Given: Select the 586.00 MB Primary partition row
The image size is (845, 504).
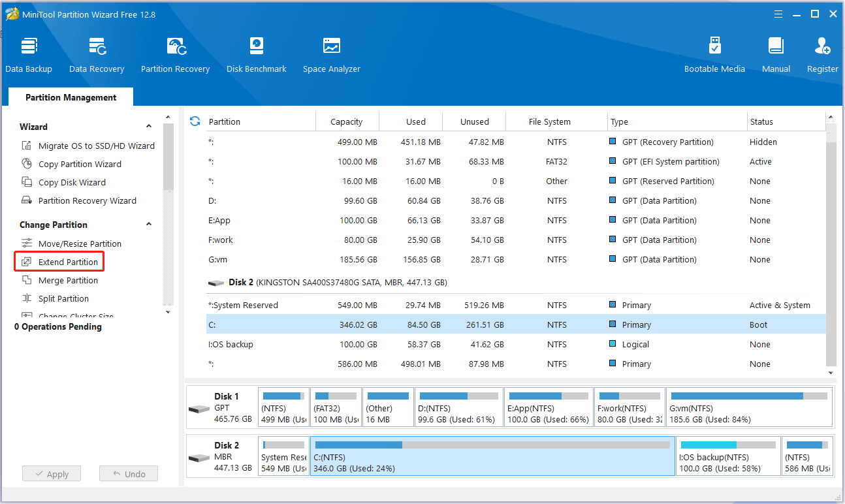Looking at the screenshot, I should [x=516, y=364].
